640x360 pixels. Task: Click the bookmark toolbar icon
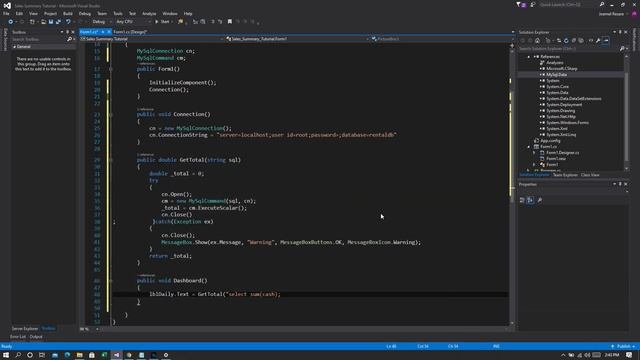pos(230,22)
